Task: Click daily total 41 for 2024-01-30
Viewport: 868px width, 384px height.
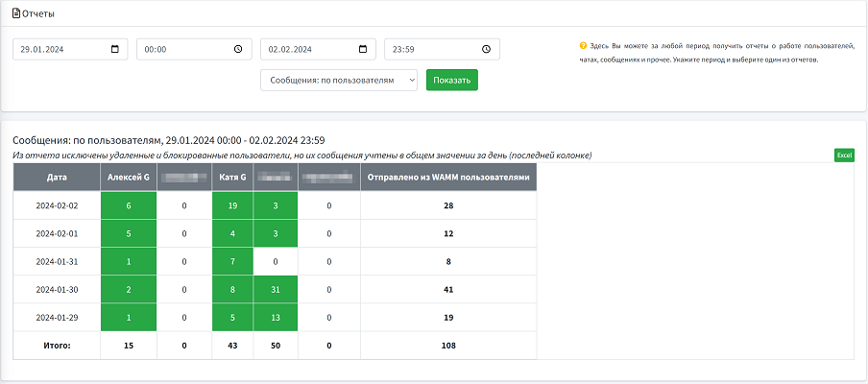Action: coord(448,289)
